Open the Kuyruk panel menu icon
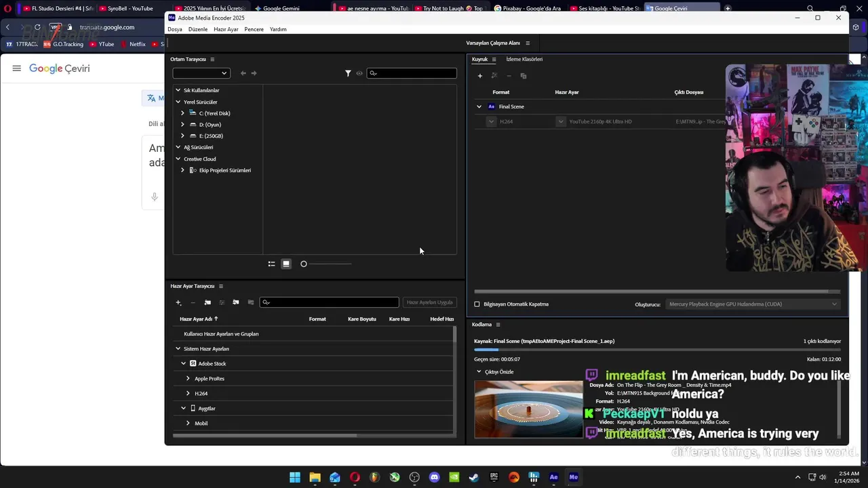 pos(494,60)
